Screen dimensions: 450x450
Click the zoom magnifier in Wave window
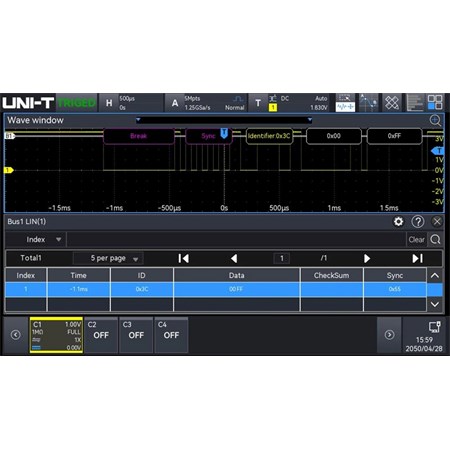point(435,120)
